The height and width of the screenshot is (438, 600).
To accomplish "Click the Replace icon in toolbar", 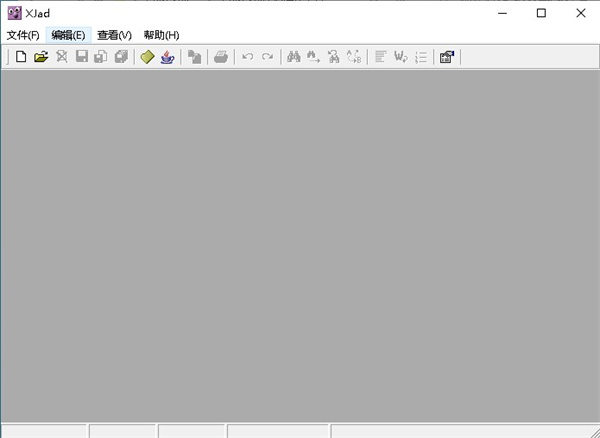I will [x=353, y=57].
